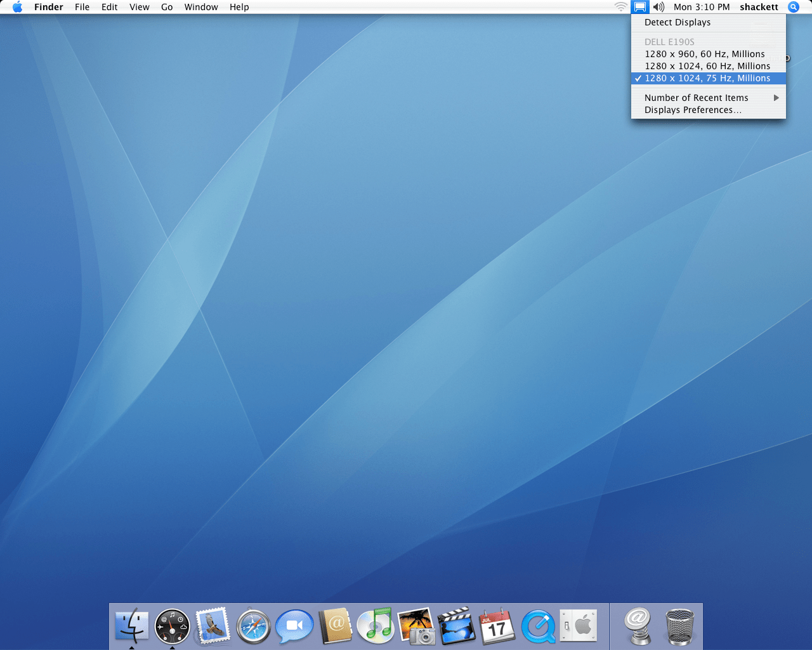Open Displays Preferences…
Image resolution: width=812 pixels, height=650 pixels.
tap(692, 110)
